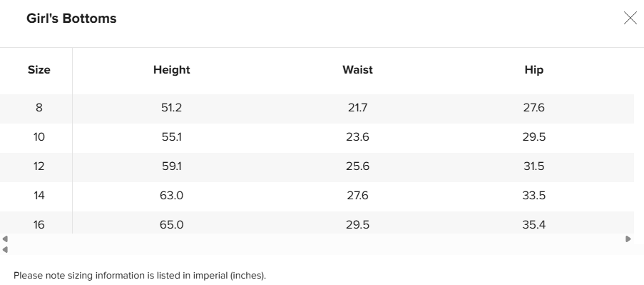Click size 12 row label

[x=39, y=166]
